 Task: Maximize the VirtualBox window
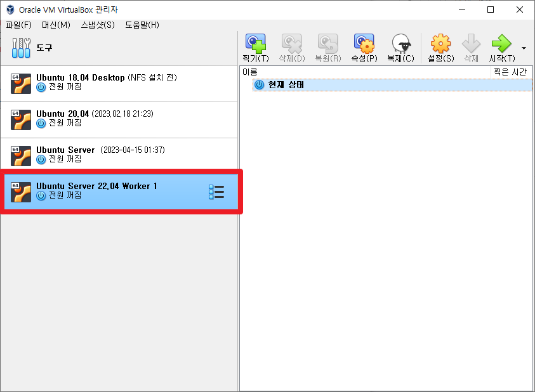tap(491, 10)
